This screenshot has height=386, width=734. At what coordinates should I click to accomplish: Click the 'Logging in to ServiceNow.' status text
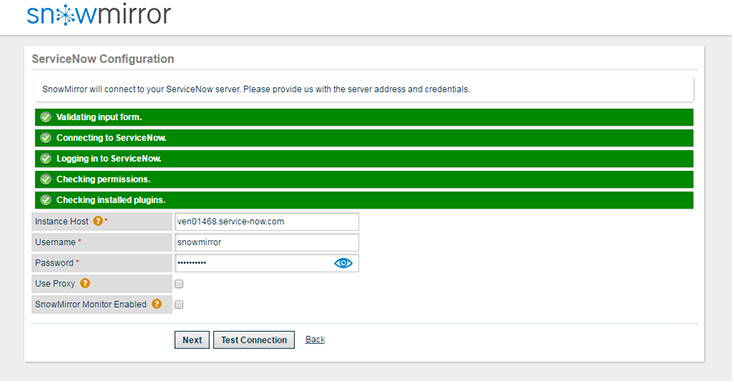click(109, 159)
